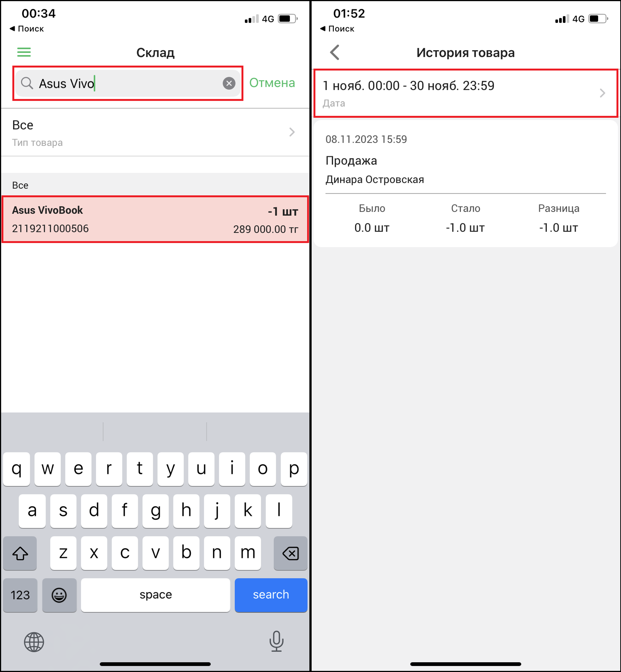621x672 pixels.
Task: Tap the b key
Action: [186, 553]
